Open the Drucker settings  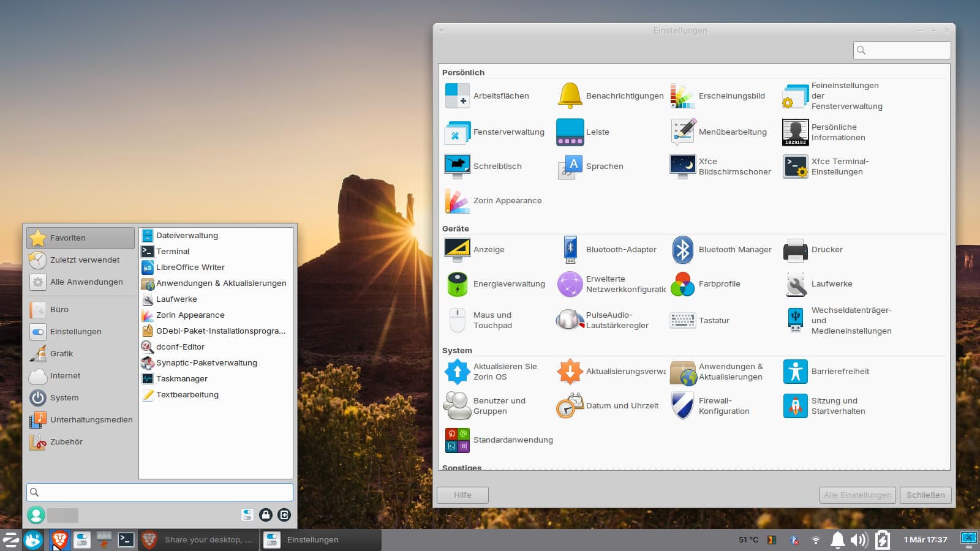click(x=813, y=250)
